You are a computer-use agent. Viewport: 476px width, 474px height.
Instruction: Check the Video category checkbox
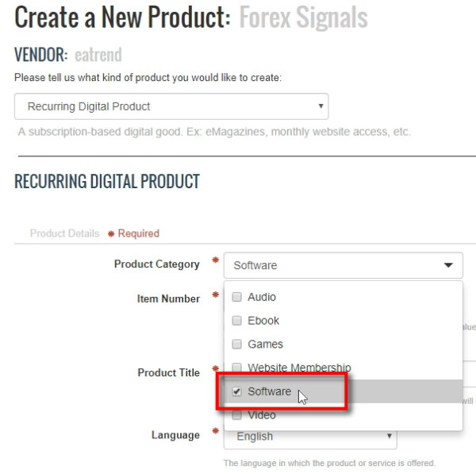[x=236, y=414]
